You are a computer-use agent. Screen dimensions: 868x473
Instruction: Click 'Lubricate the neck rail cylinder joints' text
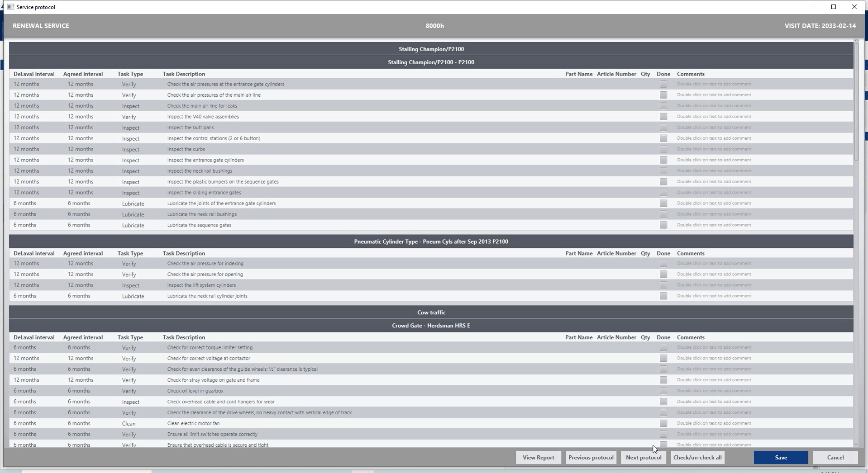point(207,296)
